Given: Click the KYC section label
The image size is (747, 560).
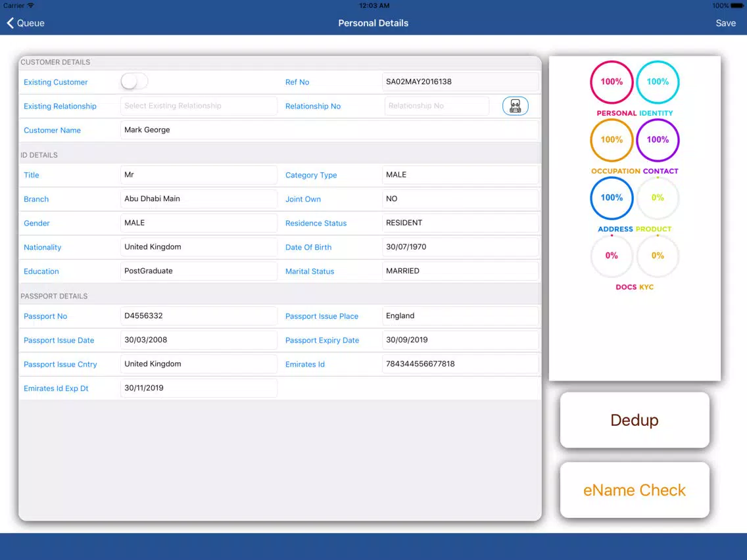Looking at the screenshot, I should [x=646, y=287].
